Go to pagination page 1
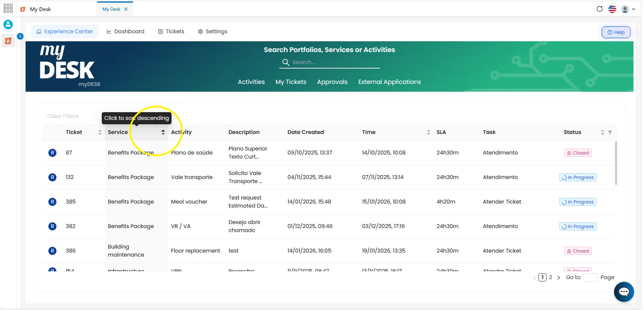The image size is (644, 310). 542,277
